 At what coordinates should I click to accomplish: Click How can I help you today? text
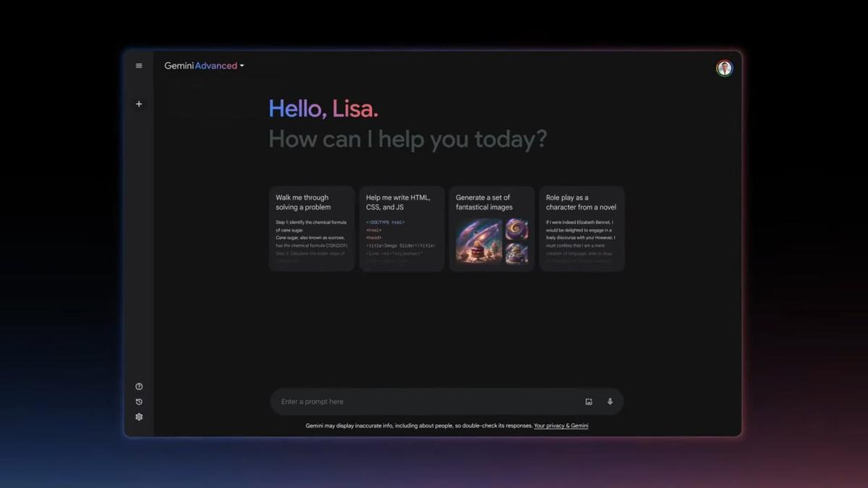pos(408,139)
